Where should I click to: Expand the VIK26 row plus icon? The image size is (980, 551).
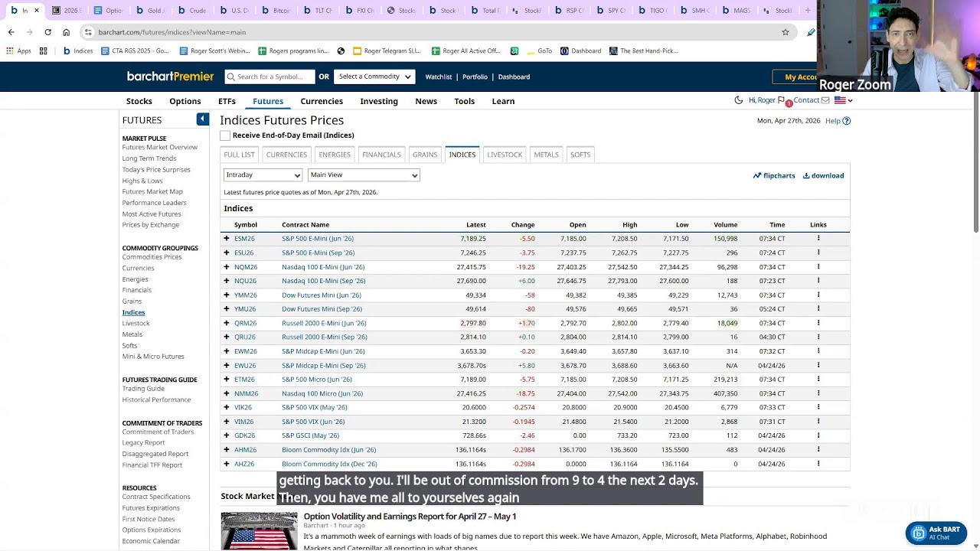[x=226, y=407]
